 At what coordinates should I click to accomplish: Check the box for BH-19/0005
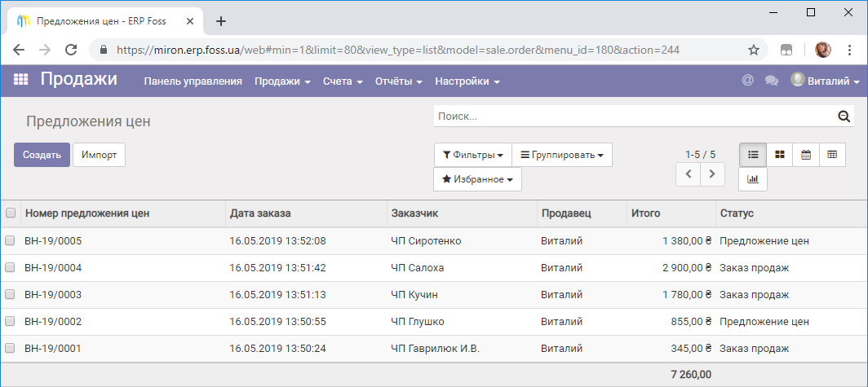[10, 240]
